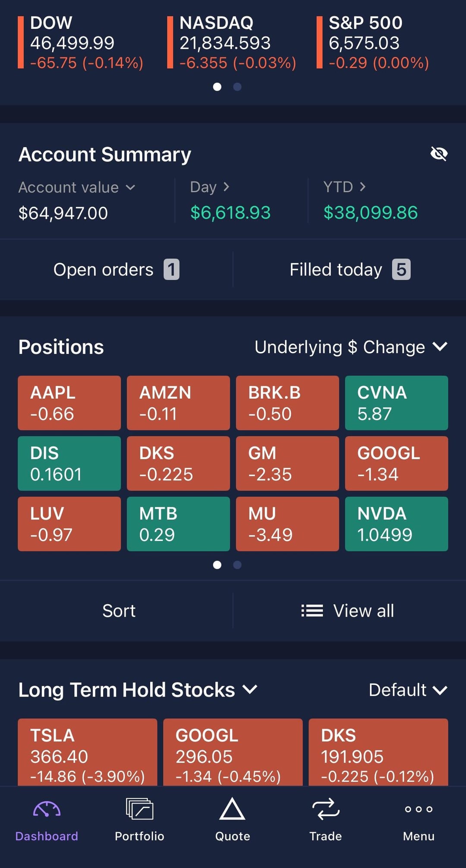The image size is (466, 868).
Task: Tap the Filled today count badge
Action: (401, 269)
